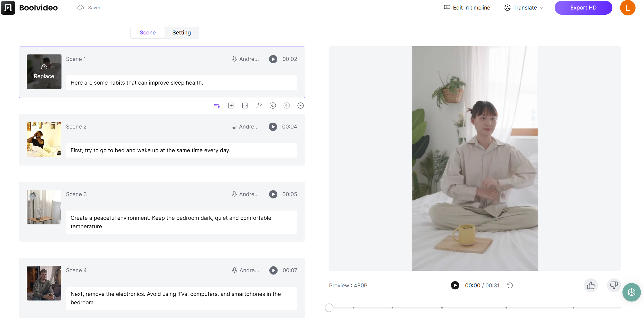The height and width of the screenshot is (319, 644).
Task: Select the Scene 4 thumbnail
Action: click(x=44, y=283)
